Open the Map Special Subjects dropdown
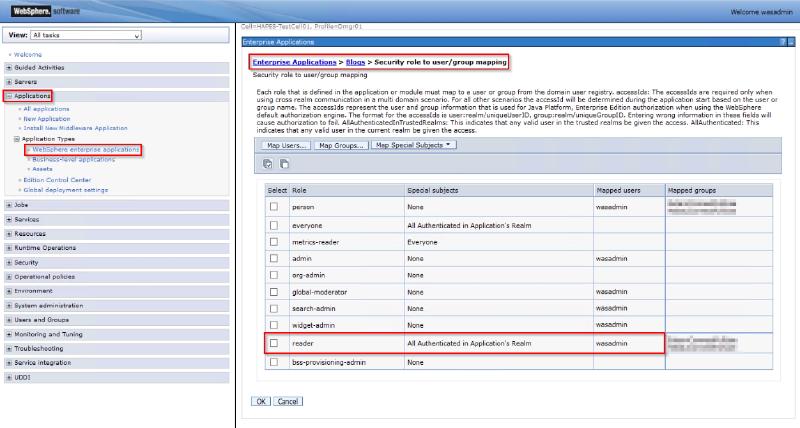 [x=413, y=145]
